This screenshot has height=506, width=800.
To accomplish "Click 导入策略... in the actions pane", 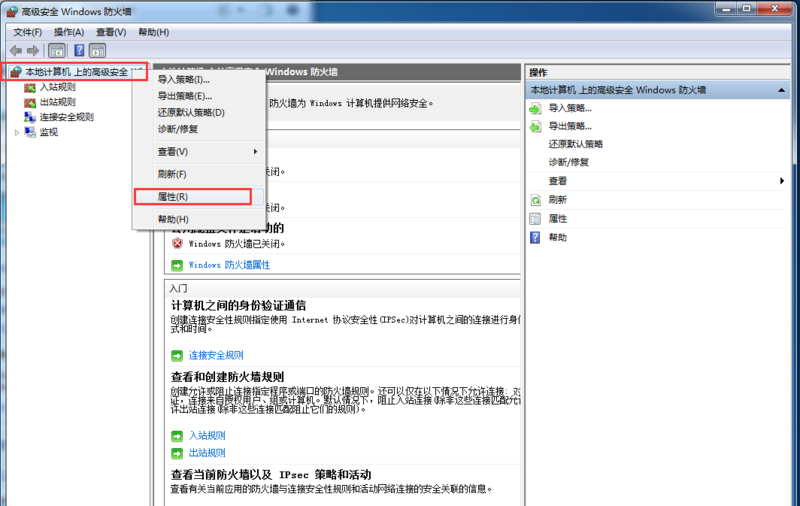I will [570, 108].
